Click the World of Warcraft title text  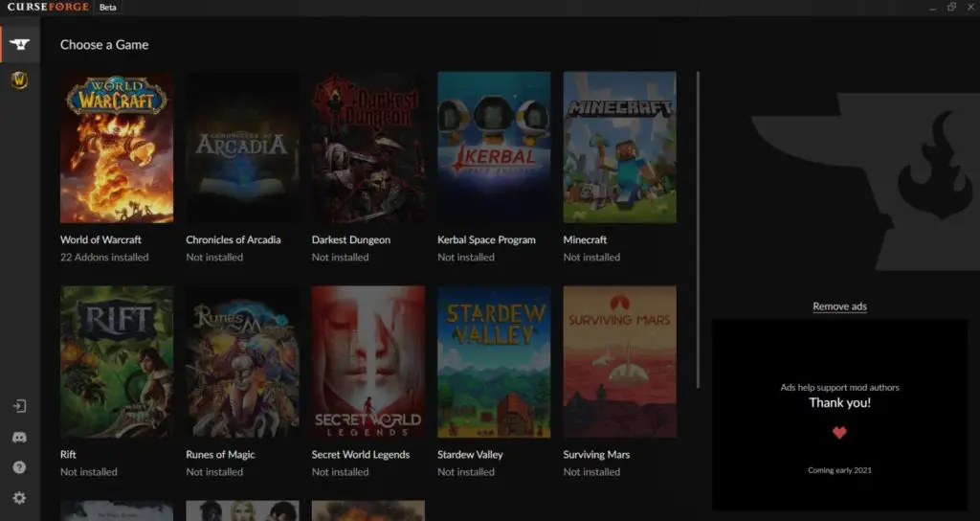[100, 239]
